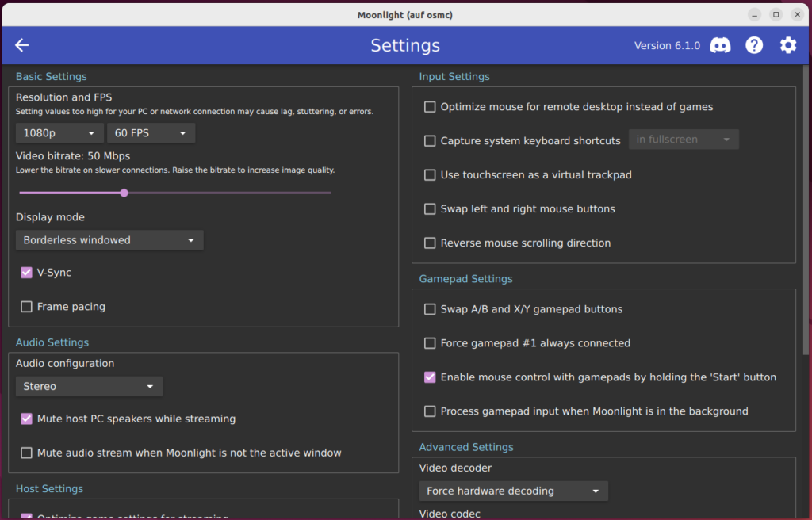Click the Host Settings heading
This screenshot has width=812, height=520.
click(x=49, y=489)
